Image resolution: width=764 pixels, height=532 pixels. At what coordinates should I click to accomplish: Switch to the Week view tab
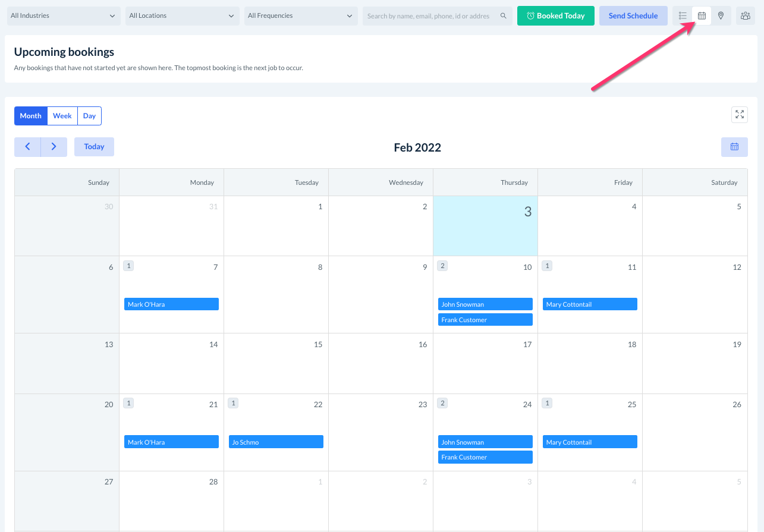[x=62, y=116]
